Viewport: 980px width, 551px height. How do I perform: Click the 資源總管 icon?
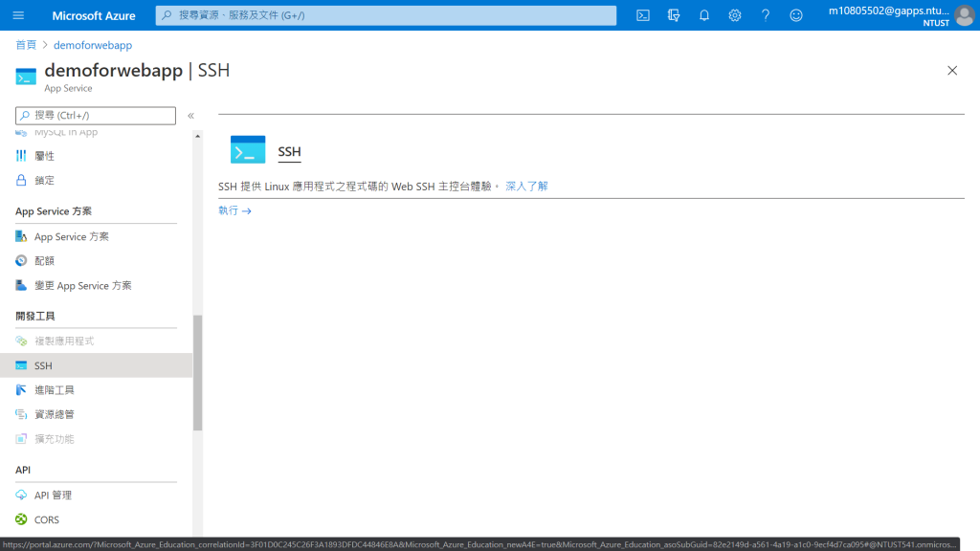pyautogui.click(x=21, y=414)
